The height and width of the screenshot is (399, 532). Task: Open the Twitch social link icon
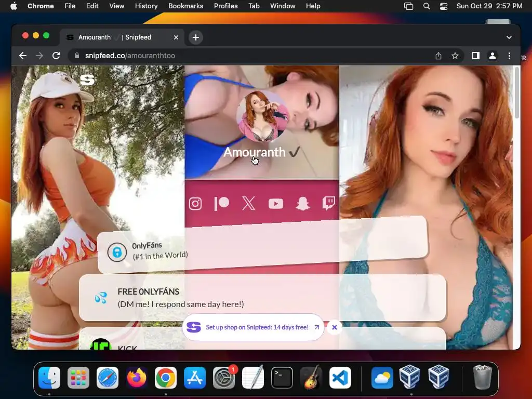click(x=328, y=203)
